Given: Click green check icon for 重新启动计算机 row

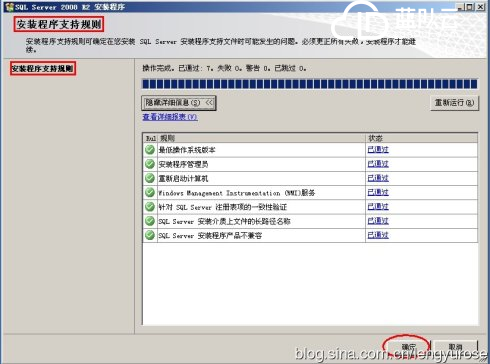Looking at the screenshot, I should click(x=150, y=178).
